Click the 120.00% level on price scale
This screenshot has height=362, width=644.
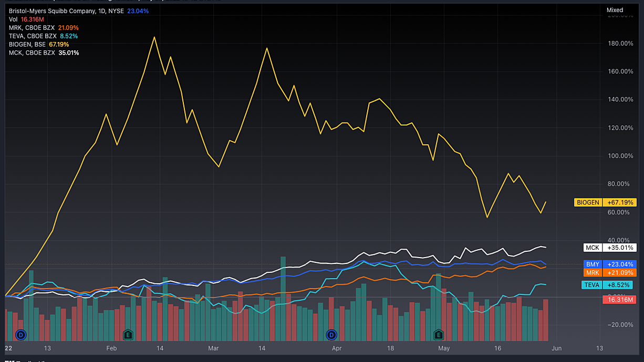point(620,127)
